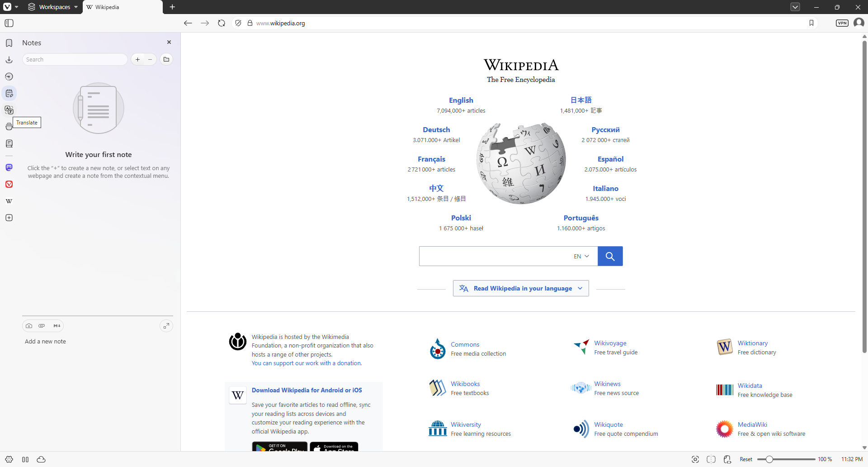The image size is (868, 467).
Task: Focus the Notes search field
Action: (75, 59)
